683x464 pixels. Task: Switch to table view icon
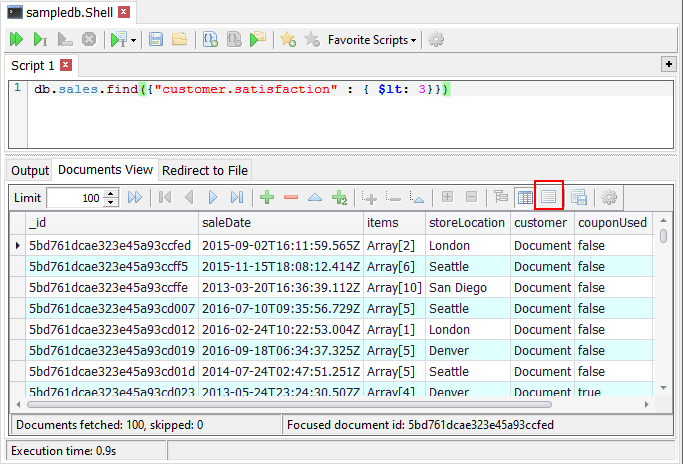(x=525, y=198)
